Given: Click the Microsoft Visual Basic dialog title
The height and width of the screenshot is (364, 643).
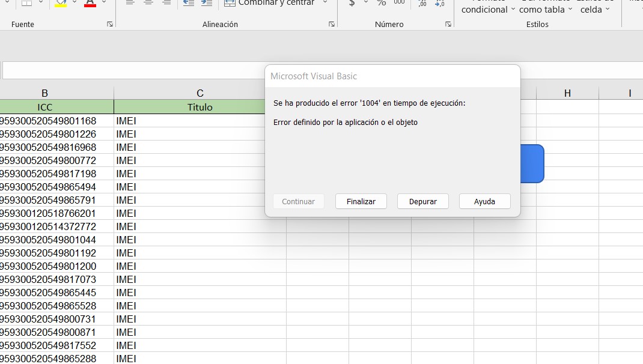Looking at the screenshot, I should [314, 76].
